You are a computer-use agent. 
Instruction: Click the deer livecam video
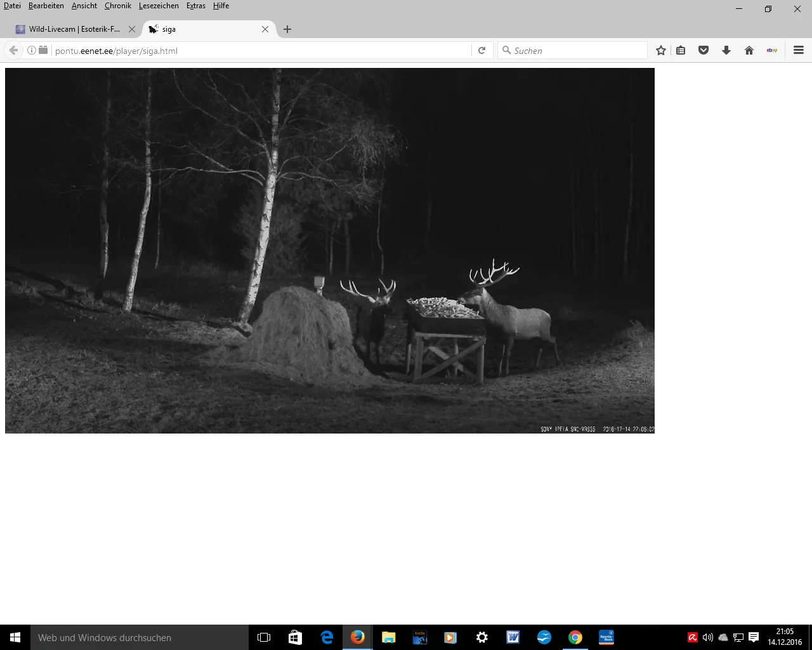329,251
